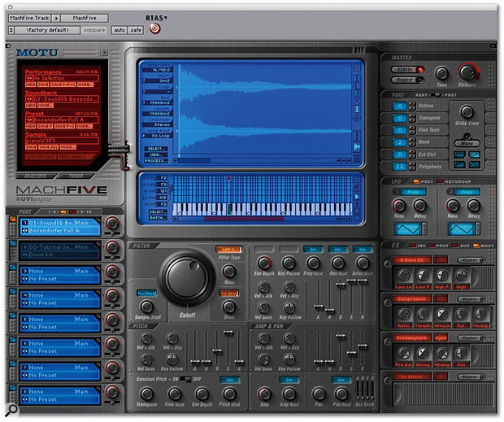Click SAVE ALL under Sample
Screen dimensions: 504x422
coord(48,147)
